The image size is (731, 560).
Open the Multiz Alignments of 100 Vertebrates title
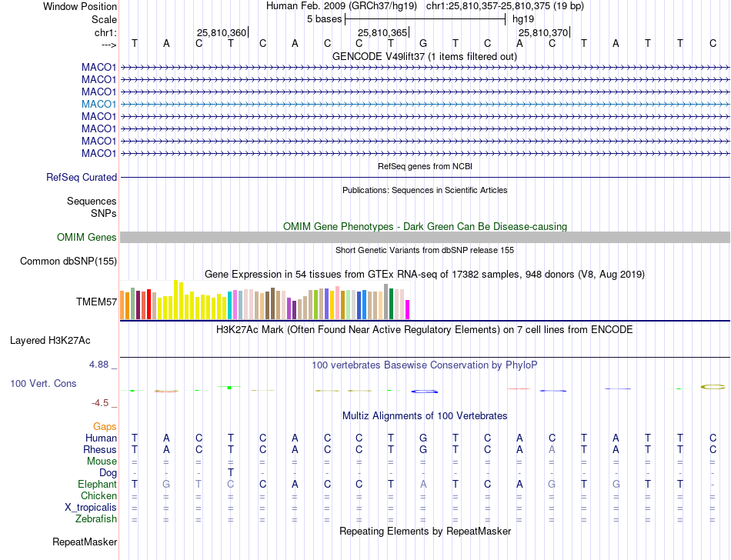[425, 415]
